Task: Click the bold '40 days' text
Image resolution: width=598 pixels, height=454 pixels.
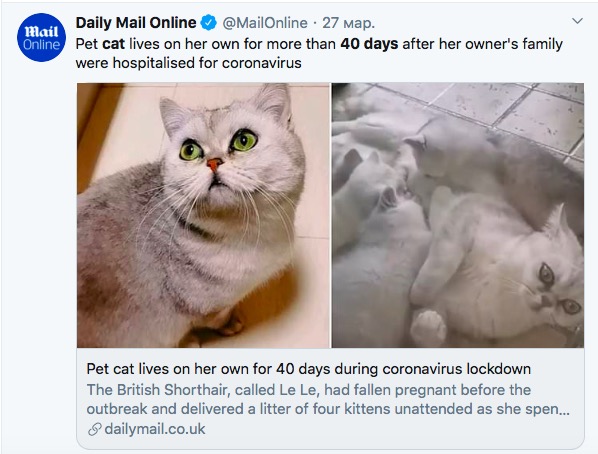Action: pos(369,44)
